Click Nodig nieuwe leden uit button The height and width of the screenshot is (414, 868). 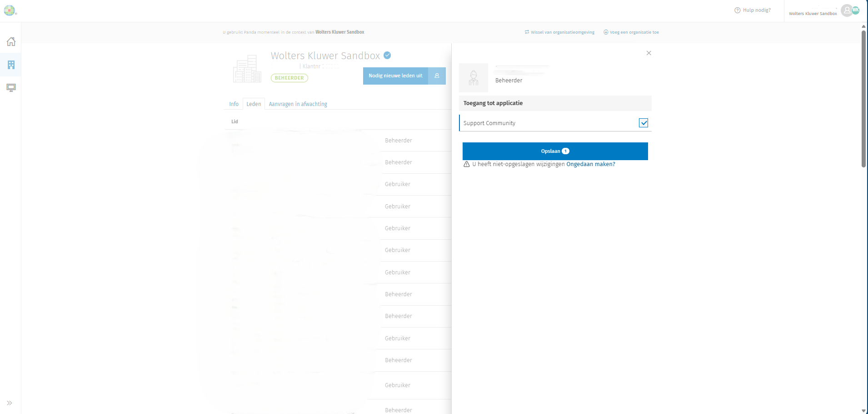coord(404,76)
